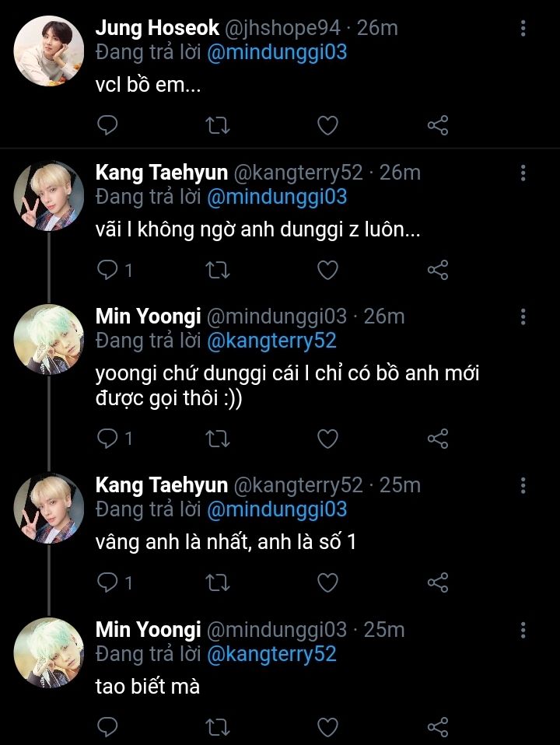Open the @mindunggi03 mention in Jung Hoseok's reply

pos(277,53)
